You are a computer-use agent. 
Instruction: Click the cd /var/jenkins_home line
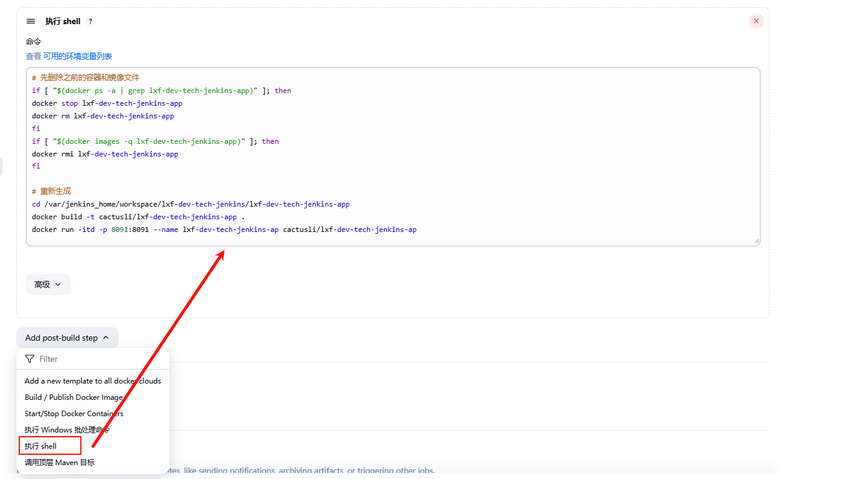coord(191,204)
